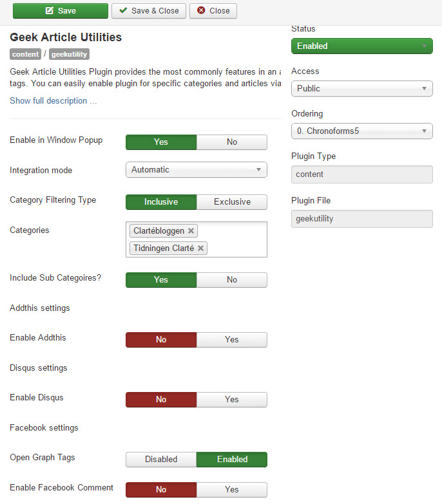Open the Access Public dropdown

(x=362, y=88)
